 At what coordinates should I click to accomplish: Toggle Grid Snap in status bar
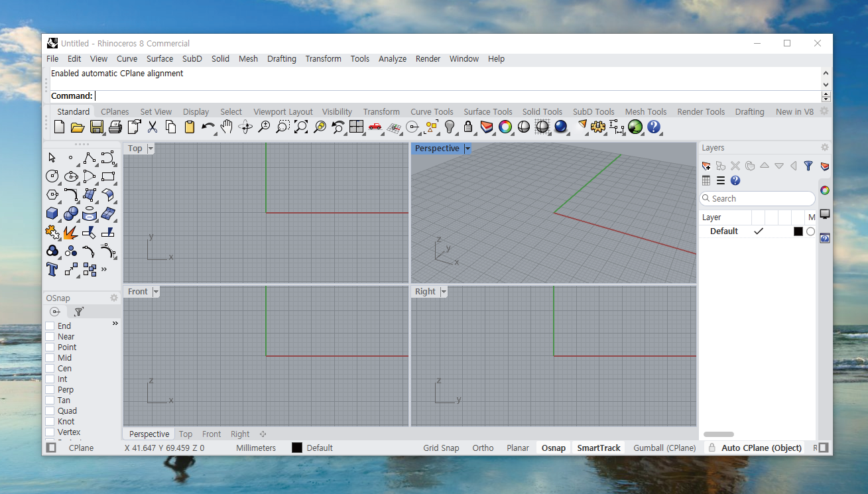(441, 448)
